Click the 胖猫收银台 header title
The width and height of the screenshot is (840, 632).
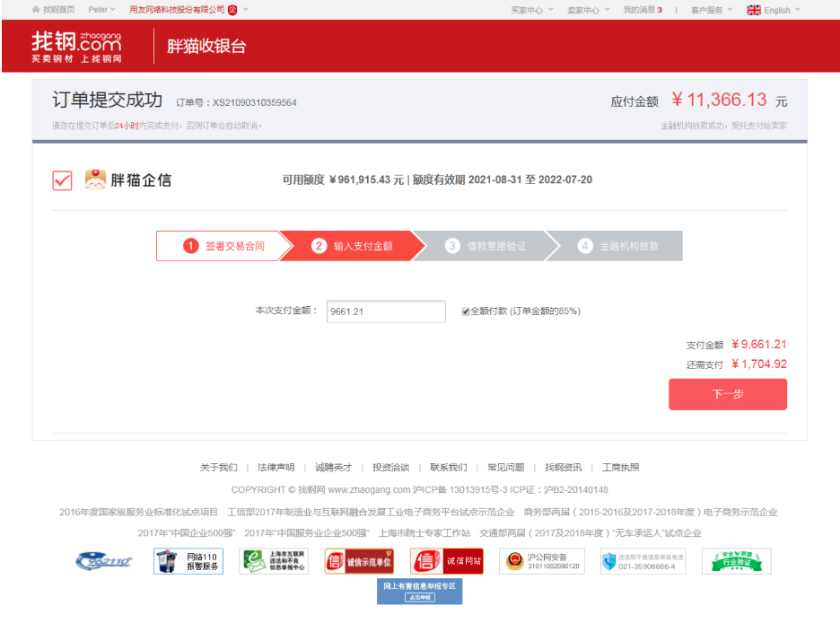click(x=206, y=47)
